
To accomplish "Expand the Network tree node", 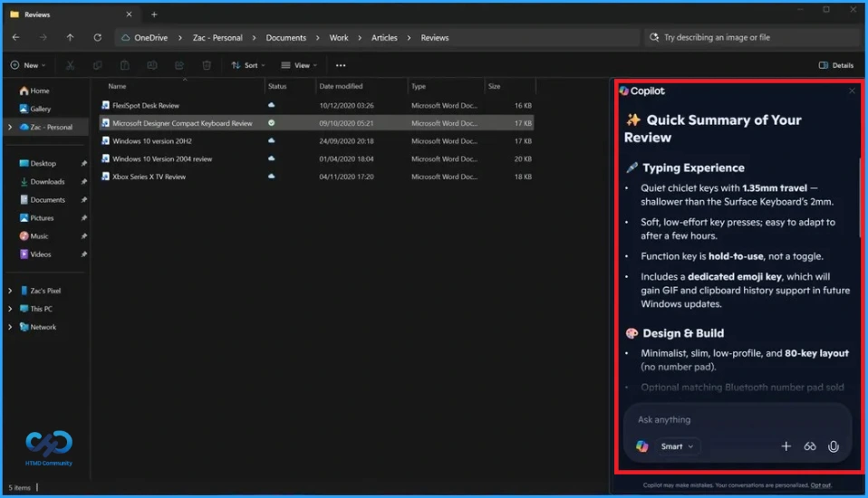I will click(x=10, y=327).
